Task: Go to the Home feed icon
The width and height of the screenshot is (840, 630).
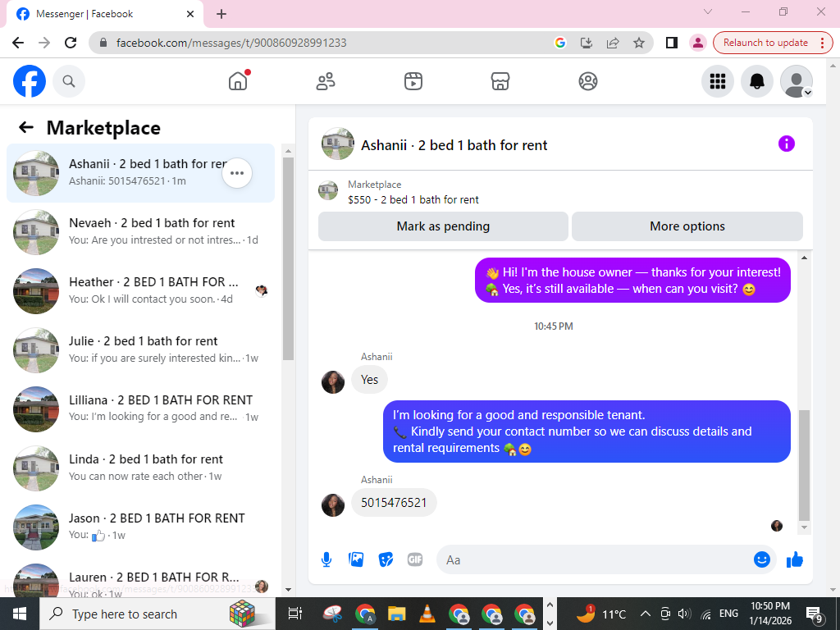Action: tap(239, 81)
